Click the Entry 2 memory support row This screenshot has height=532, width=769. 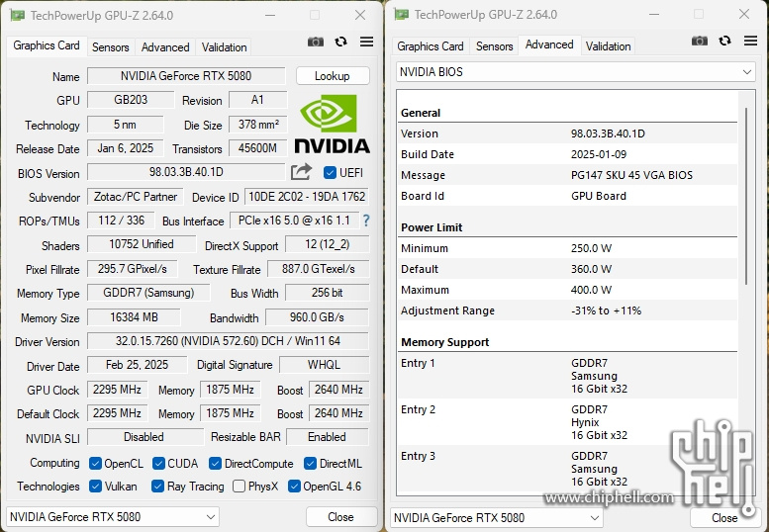(x=567, y=422)
